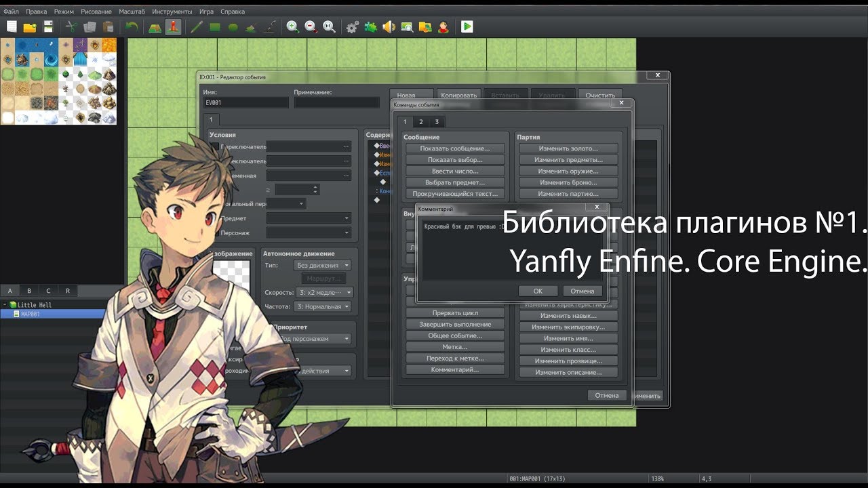Click the Общее событие... button
Screen dimensions: 868x488
coord(455,335)
